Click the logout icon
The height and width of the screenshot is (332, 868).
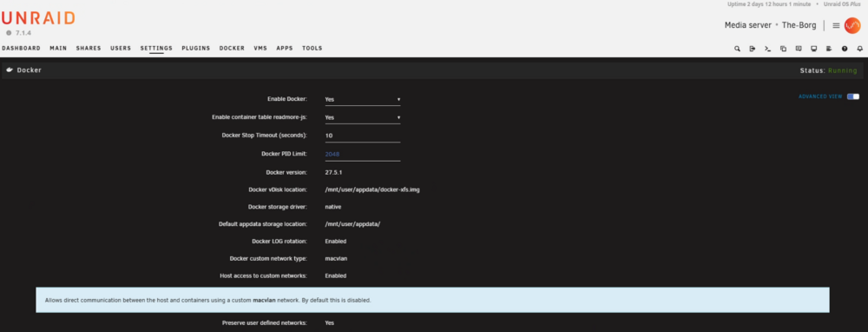[753, 49]
